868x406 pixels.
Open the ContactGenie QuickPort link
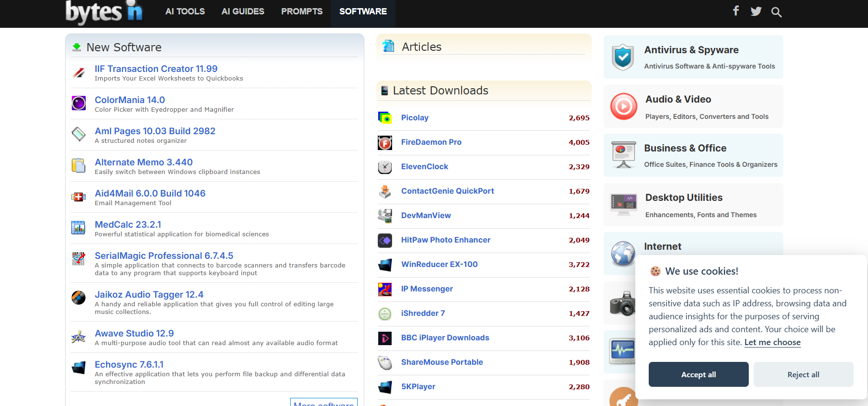coord(448,191)
